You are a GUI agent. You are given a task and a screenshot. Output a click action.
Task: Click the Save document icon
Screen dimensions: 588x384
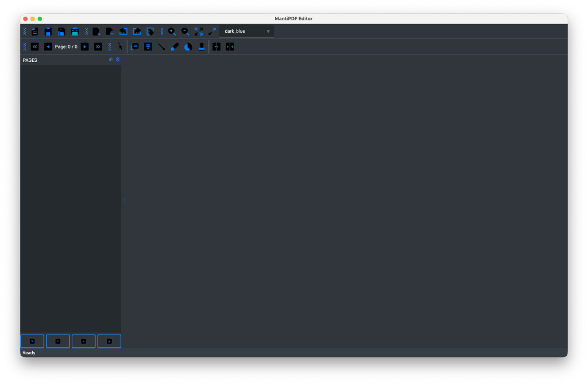48,32
